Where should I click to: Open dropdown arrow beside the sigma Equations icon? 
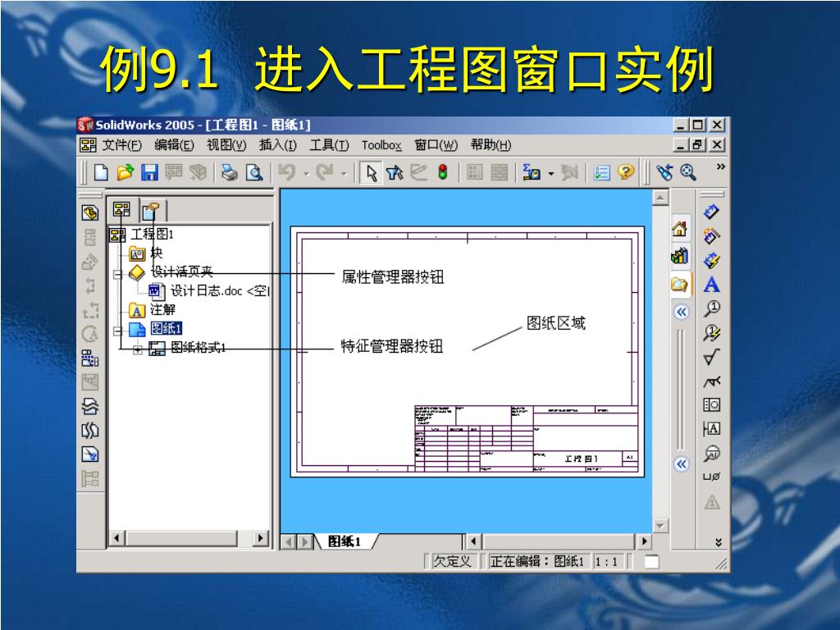point(550,174)
